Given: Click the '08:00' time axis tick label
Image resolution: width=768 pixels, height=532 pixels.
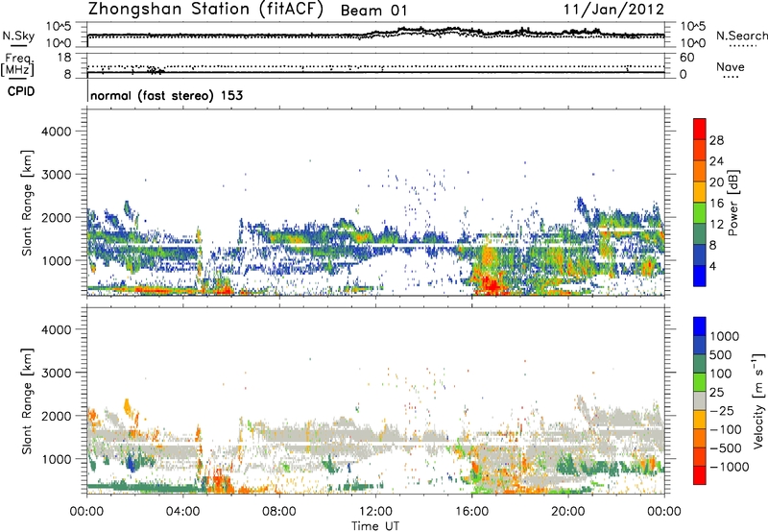Looking at the screenshot, I should (279, 512).
